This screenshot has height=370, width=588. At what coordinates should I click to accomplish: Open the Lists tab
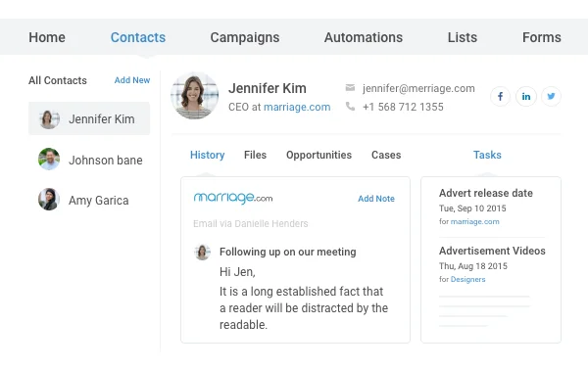[x=463, y=37]
